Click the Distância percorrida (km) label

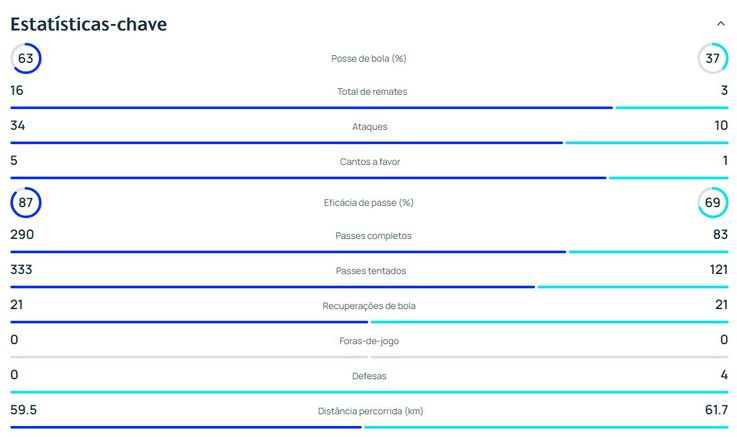tap(368, 411)
